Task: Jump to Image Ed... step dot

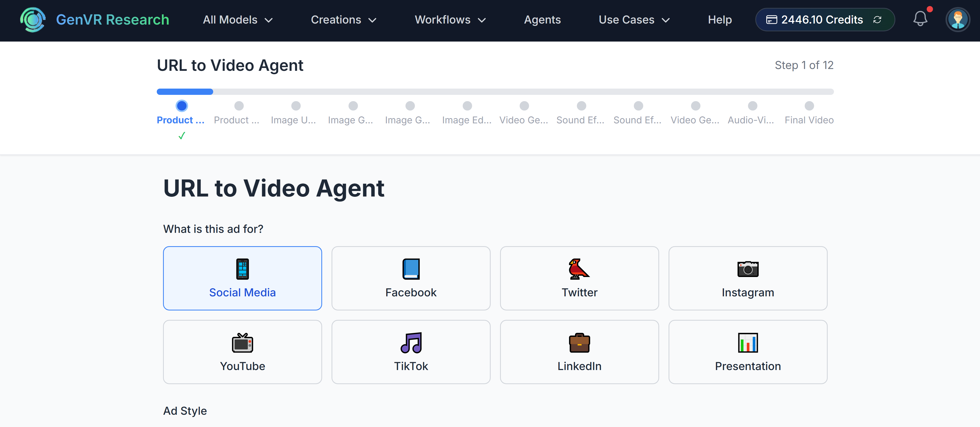Action: tap(467, 106)
